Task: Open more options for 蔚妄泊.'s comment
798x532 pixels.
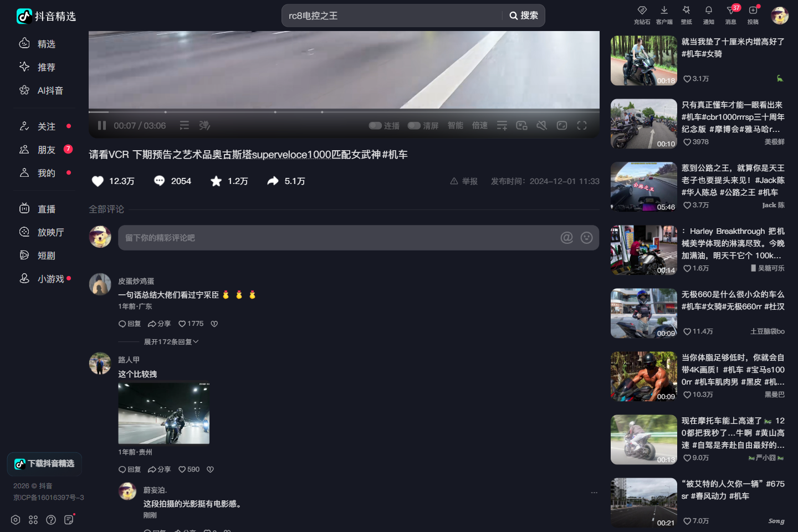Action: tap(594, 493)
